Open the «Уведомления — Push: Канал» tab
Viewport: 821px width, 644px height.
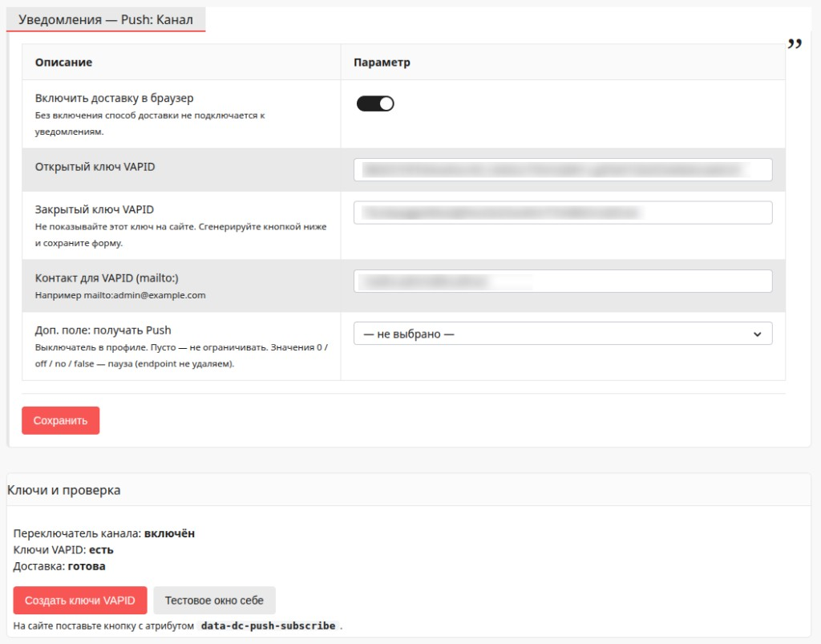[106, 19]
